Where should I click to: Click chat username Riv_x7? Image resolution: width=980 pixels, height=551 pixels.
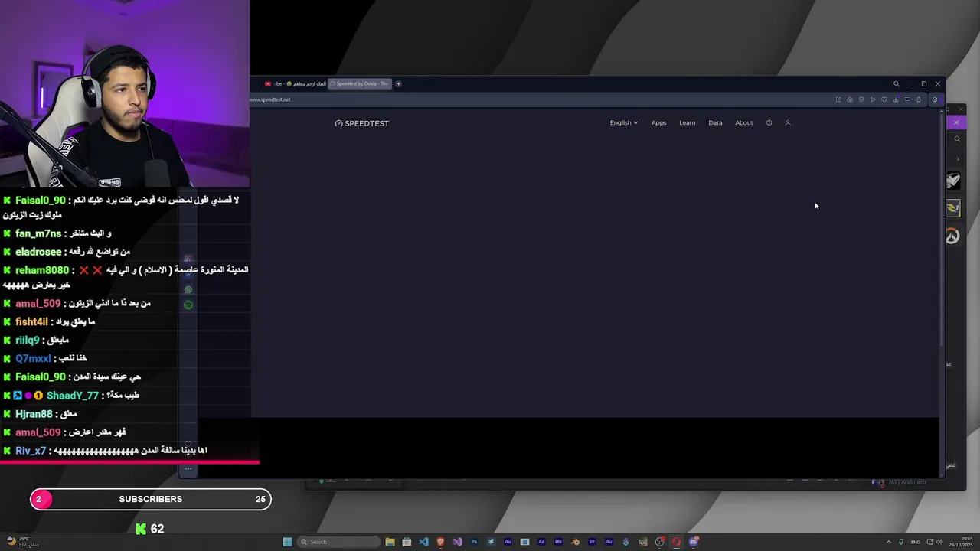(31, 451)
